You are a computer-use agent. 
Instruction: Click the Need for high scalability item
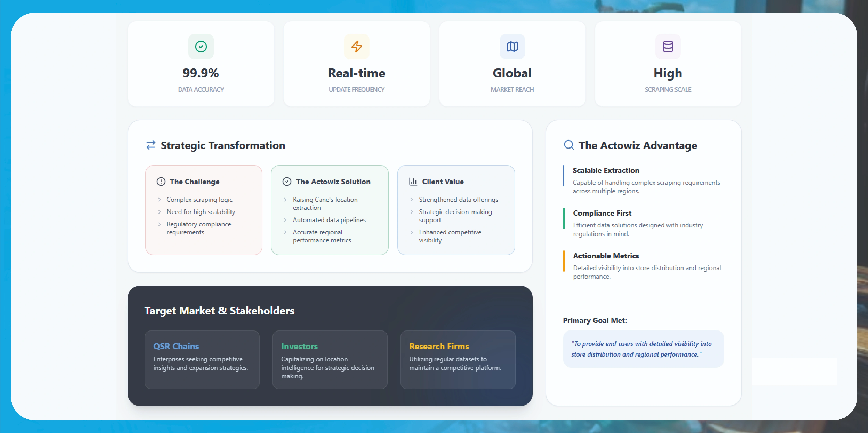[x=201, y=212]
